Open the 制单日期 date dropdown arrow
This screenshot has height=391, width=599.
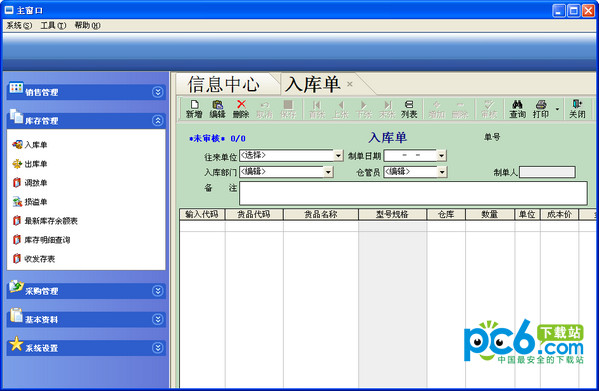(442, 156)
